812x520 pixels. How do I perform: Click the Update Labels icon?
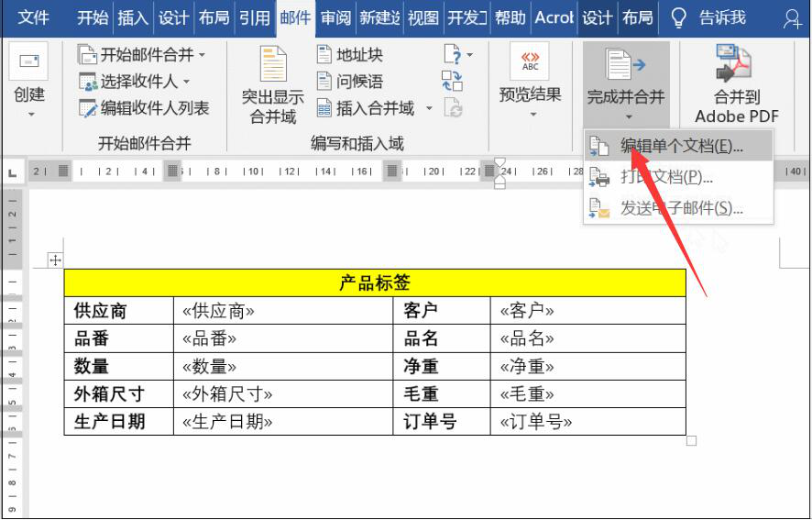452,108
